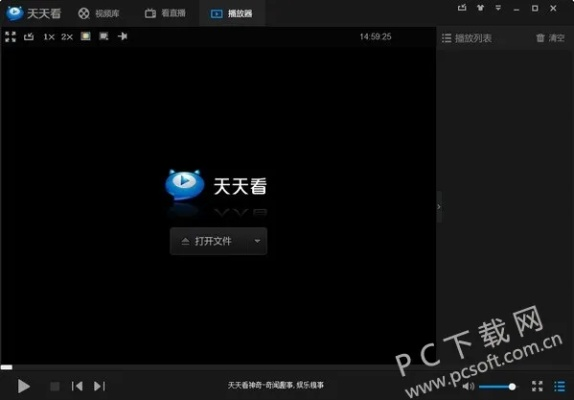Click the play button
This screenshot has width=574, height=400.
click(24, 386)
